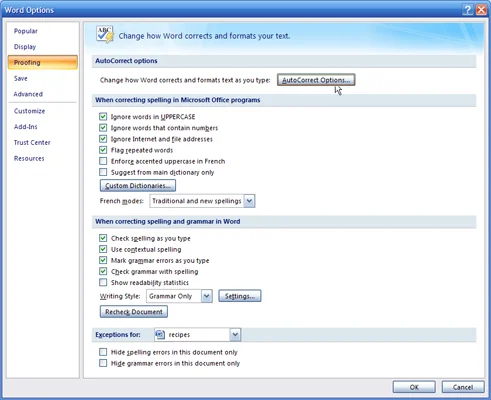Open grammar Settings button
491x400 pixels.
point(240,296)
